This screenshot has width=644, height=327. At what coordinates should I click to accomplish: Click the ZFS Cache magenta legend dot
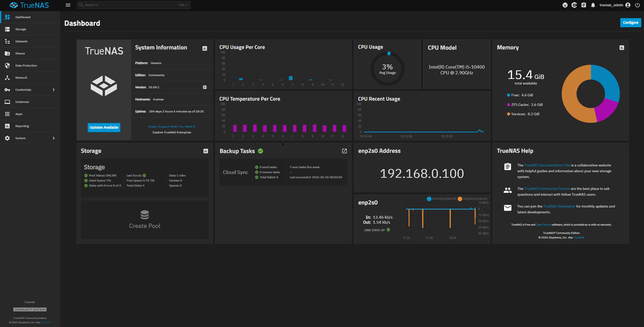(509, 105)
